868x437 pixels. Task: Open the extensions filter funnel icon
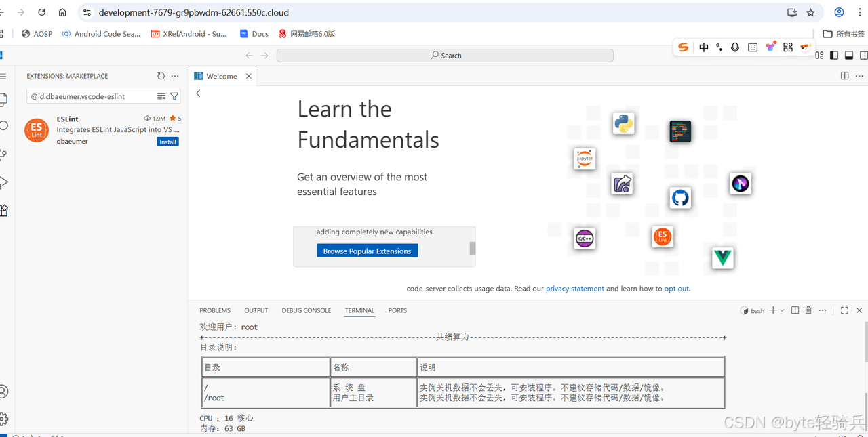174,96
